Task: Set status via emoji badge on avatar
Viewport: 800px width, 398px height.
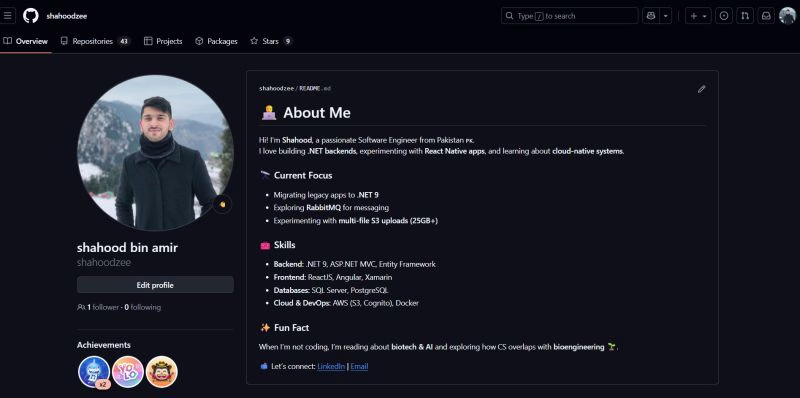Action: [222, 204]
